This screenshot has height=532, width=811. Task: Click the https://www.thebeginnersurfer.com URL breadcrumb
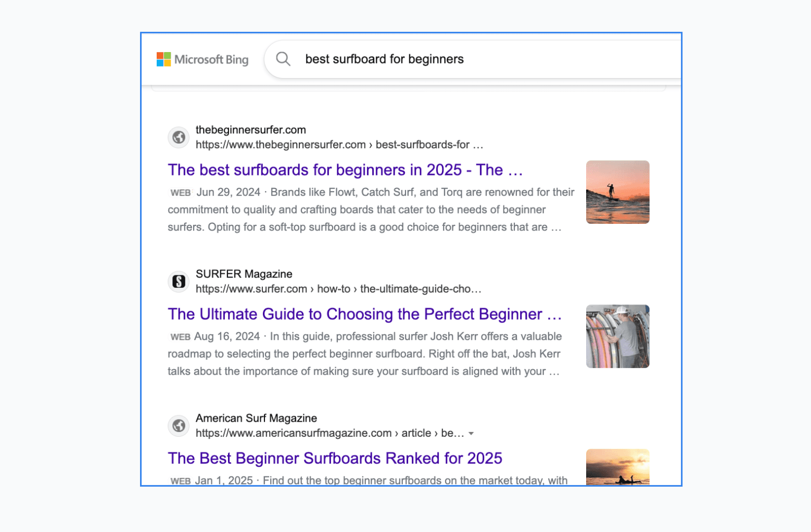pyautogui.click(x=338, y=145)
